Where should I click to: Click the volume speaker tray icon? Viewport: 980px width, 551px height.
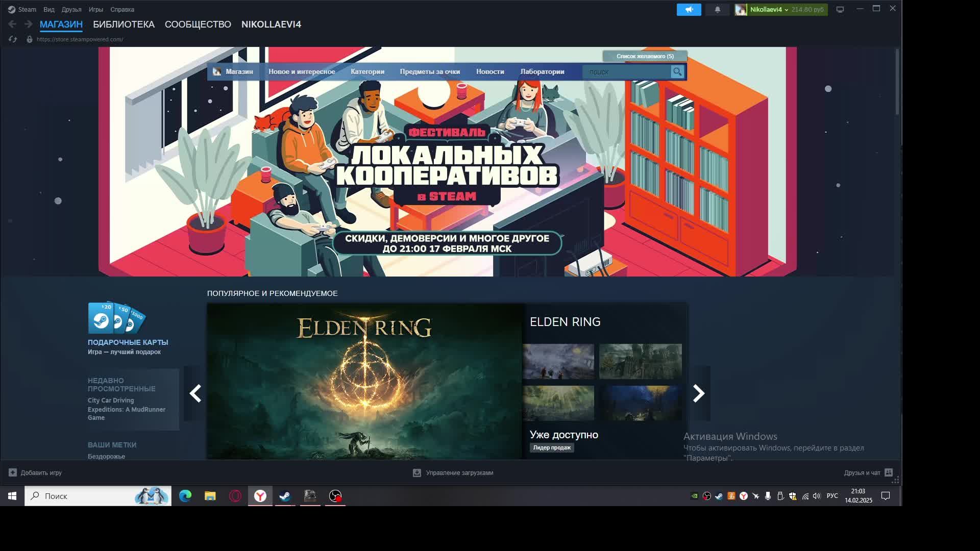[817, 496]
